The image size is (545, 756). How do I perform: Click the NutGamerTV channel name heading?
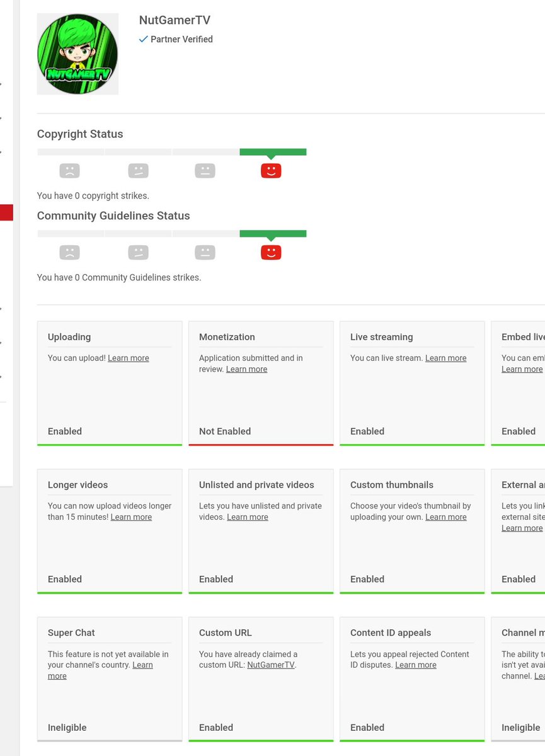[x=175, y=20]
